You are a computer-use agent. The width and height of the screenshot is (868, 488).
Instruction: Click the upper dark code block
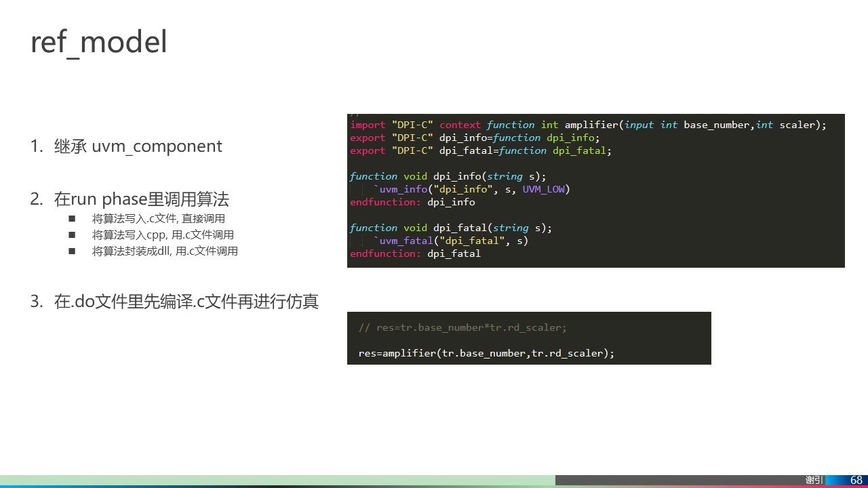[x=595, y=190]
